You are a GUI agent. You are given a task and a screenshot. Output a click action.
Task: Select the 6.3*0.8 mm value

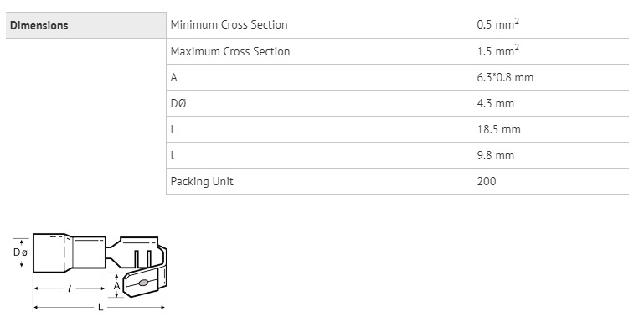coord(505,77)
